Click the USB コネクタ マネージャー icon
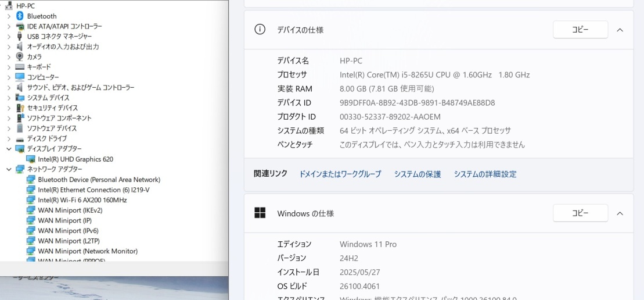 20,37
